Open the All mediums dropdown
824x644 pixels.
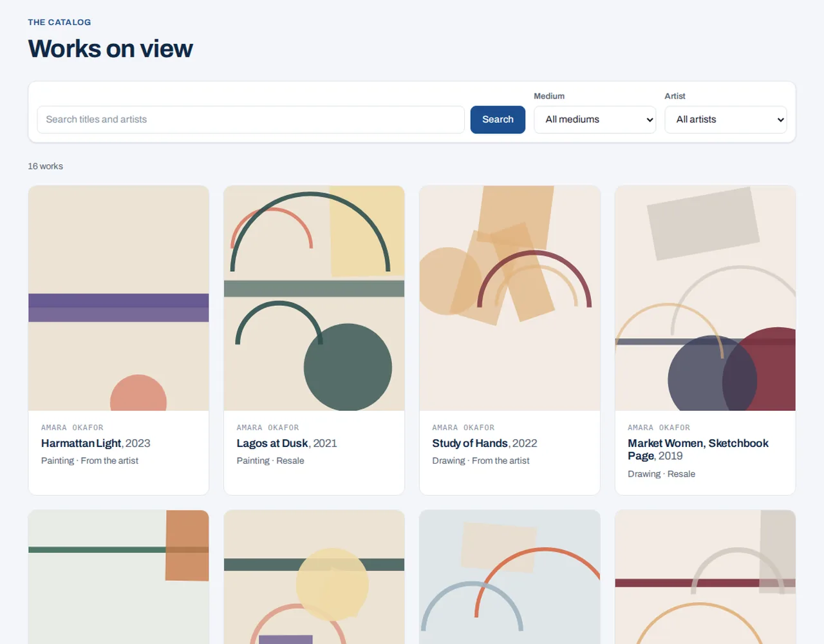(595, 120)
